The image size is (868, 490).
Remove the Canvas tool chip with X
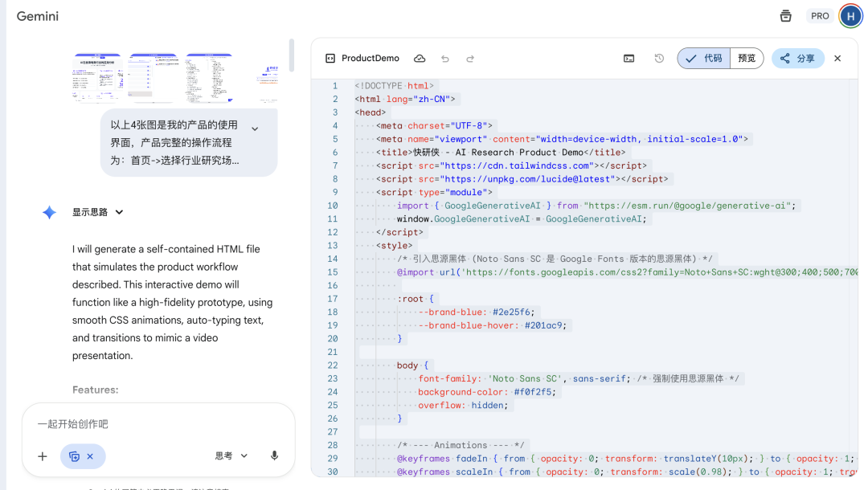(90, 456)
